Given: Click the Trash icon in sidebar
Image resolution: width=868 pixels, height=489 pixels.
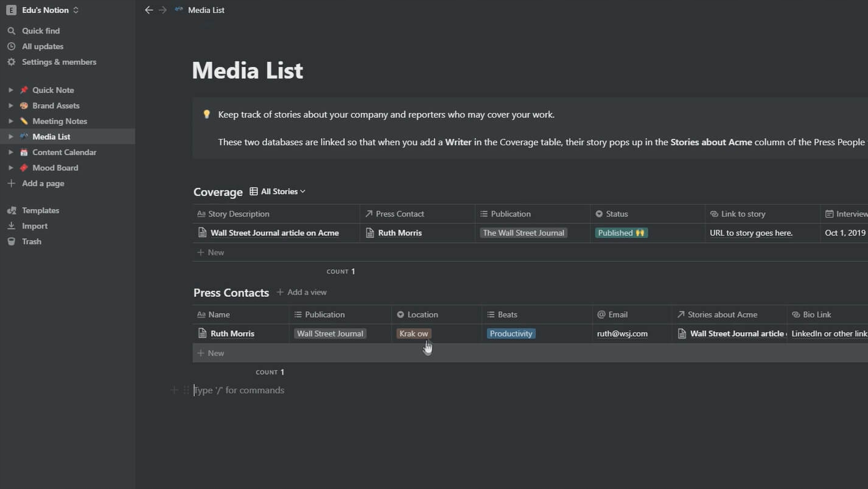Looking at the screenshot, I should 11,241.
